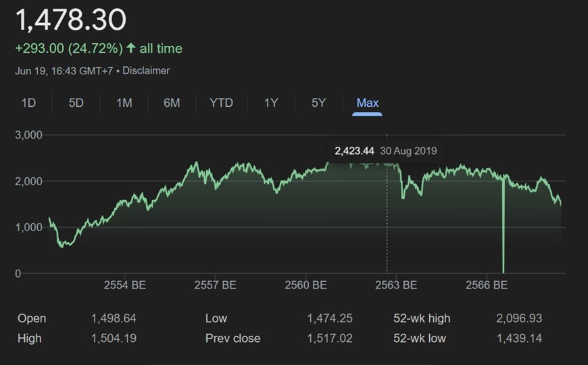
Task: Click the 1,478.30 current price
Action: coord(71,20)
